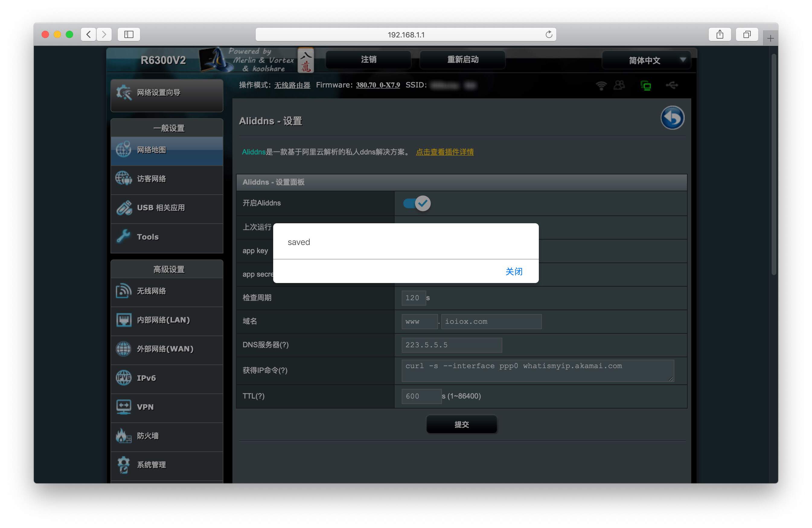Image resolution: width=812 pixels, height=528 pixels.
Task: Open the 点击查看插件详情 link
Action: click(x=445, y=152)
